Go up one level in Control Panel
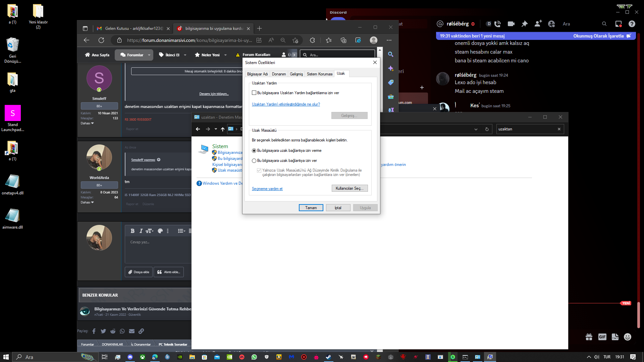 coord(222,129)
